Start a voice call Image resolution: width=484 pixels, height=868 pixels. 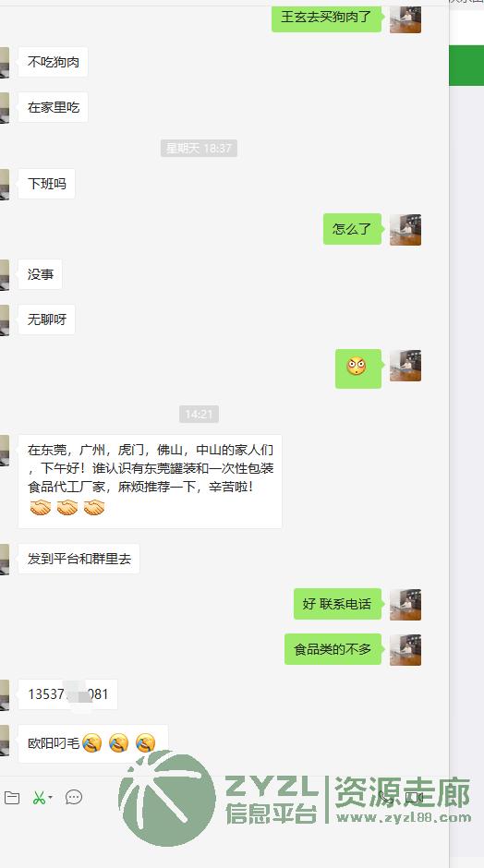click(385, 797)
